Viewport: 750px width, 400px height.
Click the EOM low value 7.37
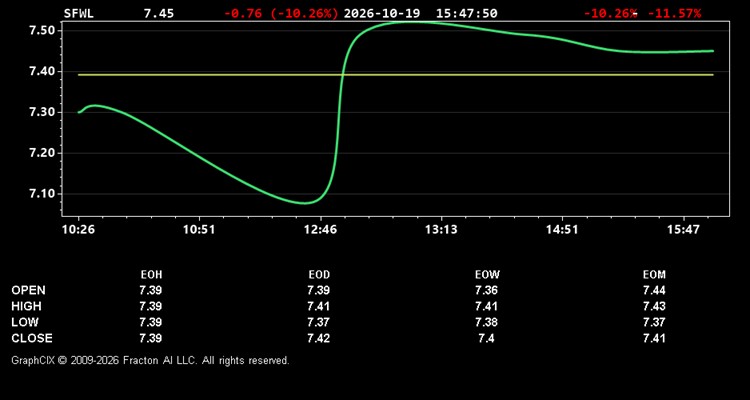(654, 322)
